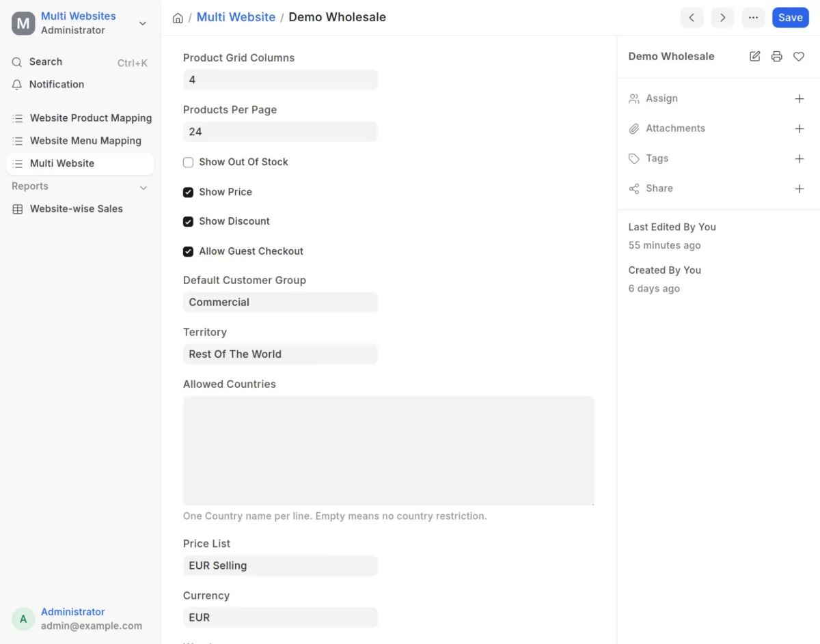Screen dimensions: 820x644
Task: Select Multi Website sidebar item
Action: pyautogui.click(x=81, y=163)
